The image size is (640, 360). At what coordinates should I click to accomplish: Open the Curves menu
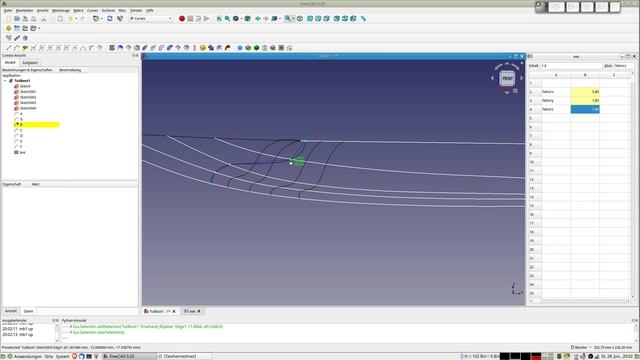coord(93,10)
